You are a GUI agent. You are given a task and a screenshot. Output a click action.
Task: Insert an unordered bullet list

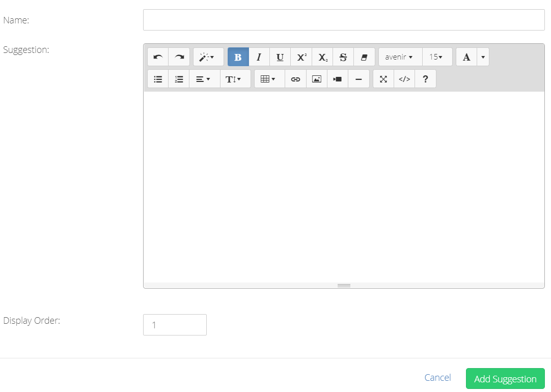click(158, 79)
